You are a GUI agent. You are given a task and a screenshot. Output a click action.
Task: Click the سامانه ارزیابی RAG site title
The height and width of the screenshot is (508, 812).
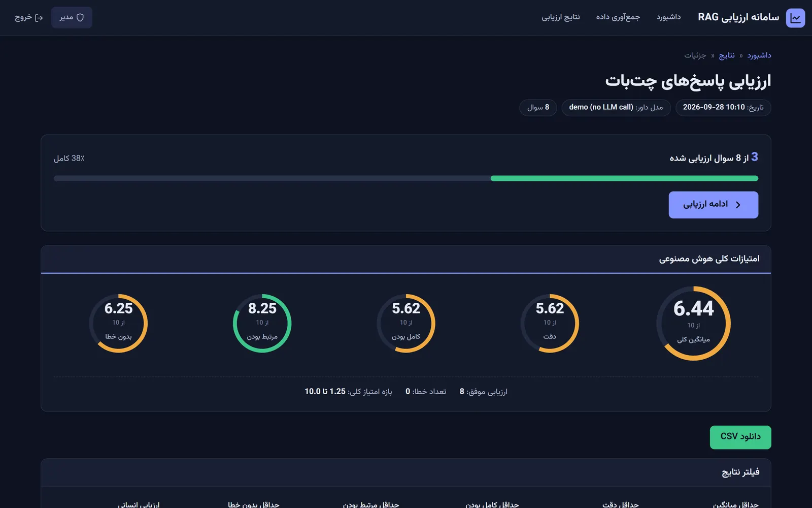[738, 17]
